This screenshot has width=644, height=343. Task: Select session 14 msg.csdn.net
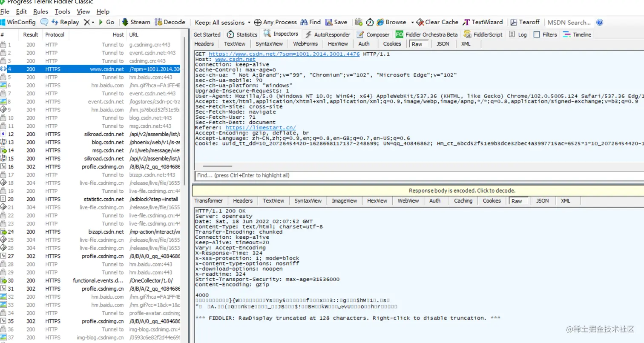tap(90, 150)
